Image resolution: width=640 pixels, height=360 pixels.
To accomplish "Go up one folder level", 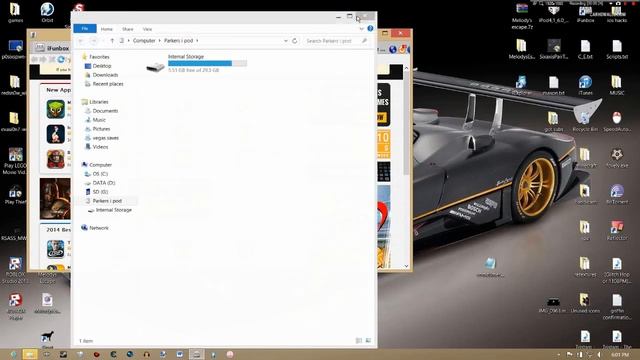I will click(112, 41).
